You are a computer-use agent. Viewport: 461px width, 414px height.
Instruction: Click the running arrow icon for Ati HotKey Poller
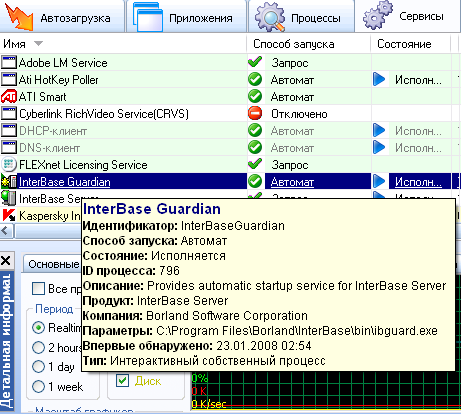[379, 80]
